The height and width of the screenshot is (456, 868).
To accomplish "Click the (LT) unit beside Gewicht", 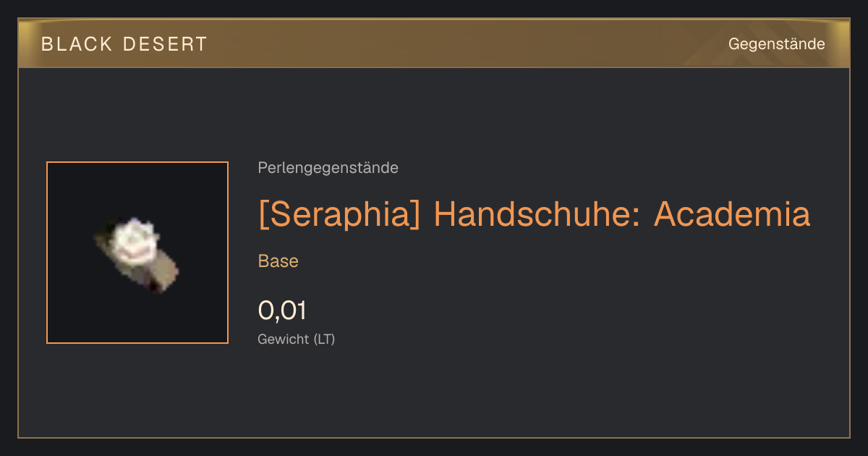I will [x=324, y=339].
